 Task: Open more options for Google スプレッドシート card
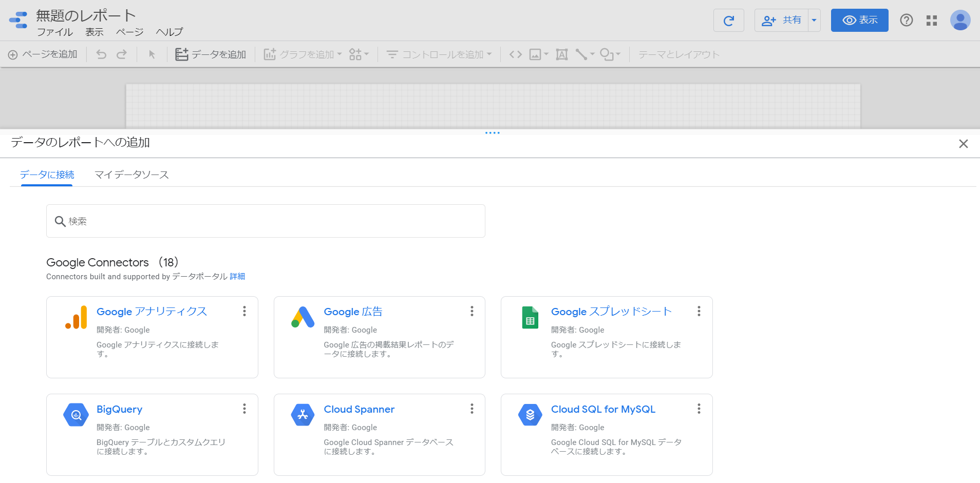[x=699, y=311]
